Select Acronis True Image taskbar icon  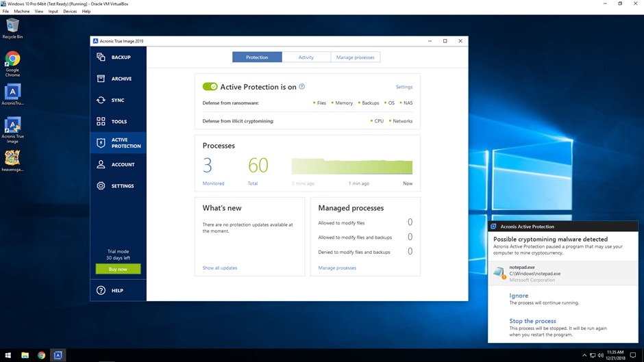(58, 355)
